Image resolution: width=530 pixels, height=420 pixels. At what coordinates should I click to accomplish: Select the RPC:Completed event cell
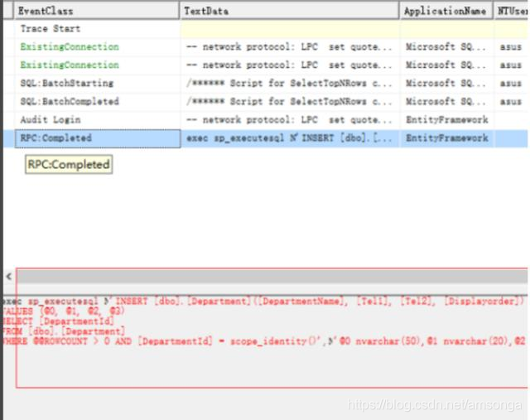(x=98, y=138)
